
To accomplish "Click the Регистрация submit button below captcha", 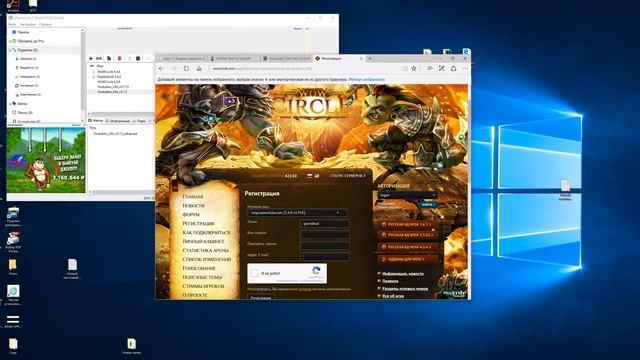I will [260, 297].
